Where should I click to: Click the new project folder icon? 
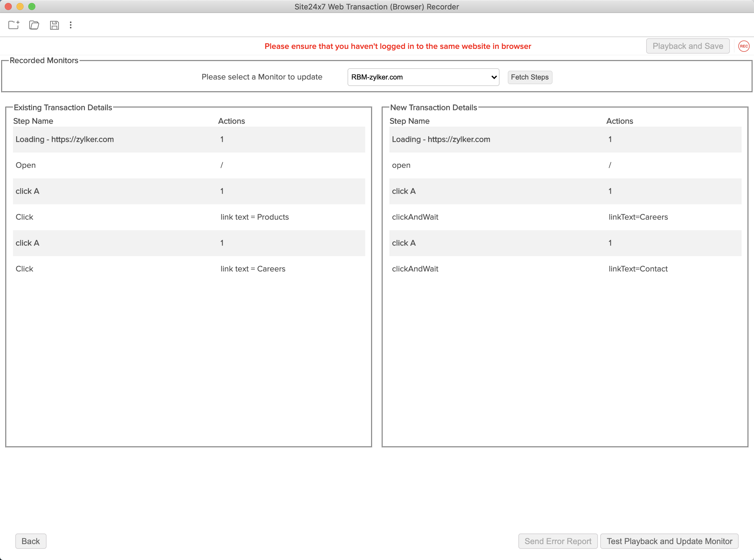(14, 25)
